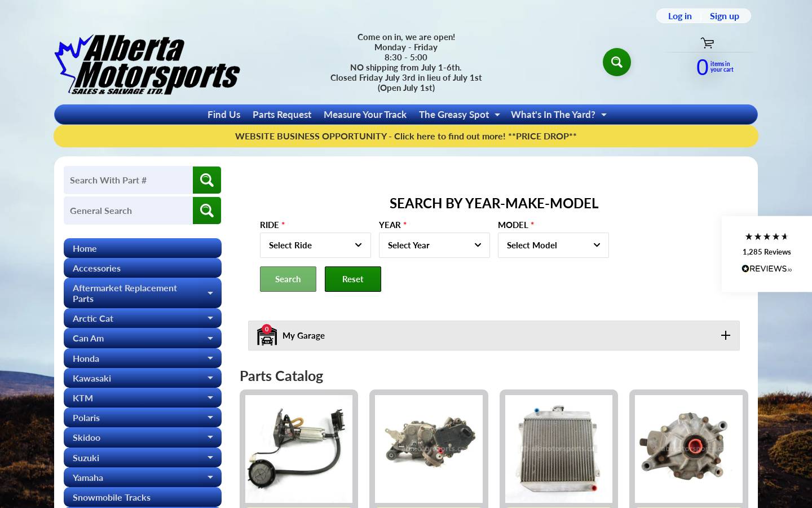Click the General Search magnifier button

[x=207, y=211]
